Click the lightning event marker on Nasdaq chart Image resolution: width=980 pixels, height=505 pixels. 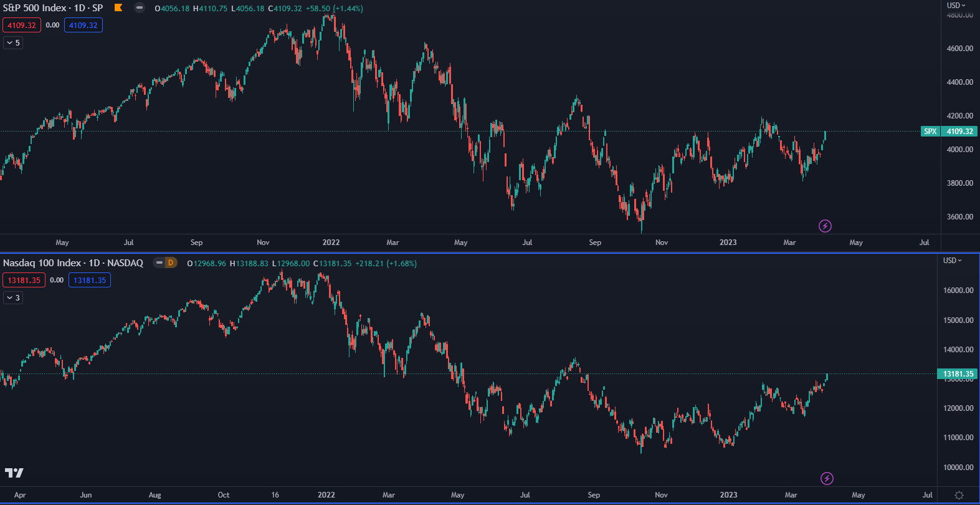point(827,478)
